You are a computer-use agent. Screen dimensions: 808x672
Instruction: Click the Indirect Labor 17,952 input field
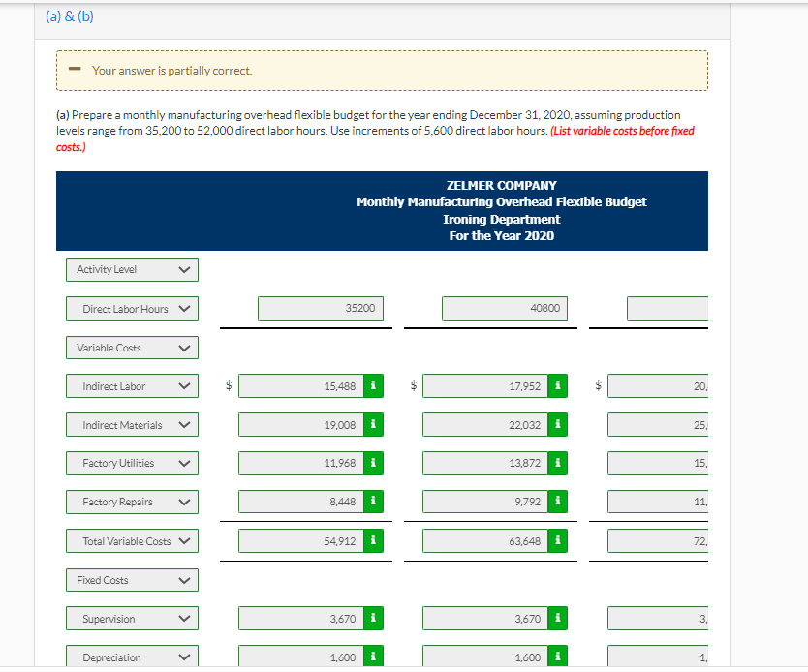pyautogui.click(x=485, y=385)
